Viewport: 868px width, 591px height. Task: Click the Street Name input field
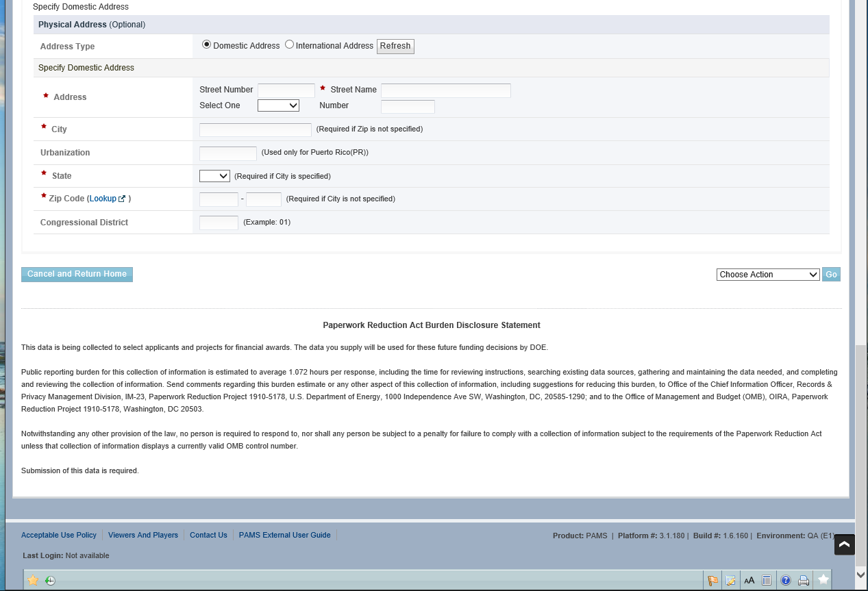(446, 90)
